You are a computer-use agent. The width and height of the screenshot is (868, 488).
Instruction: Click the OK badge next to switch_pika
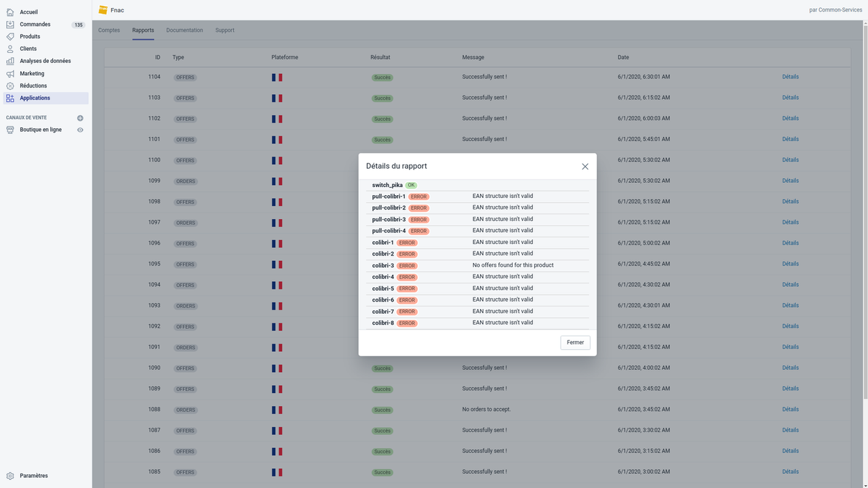click(x=411, y=185)
